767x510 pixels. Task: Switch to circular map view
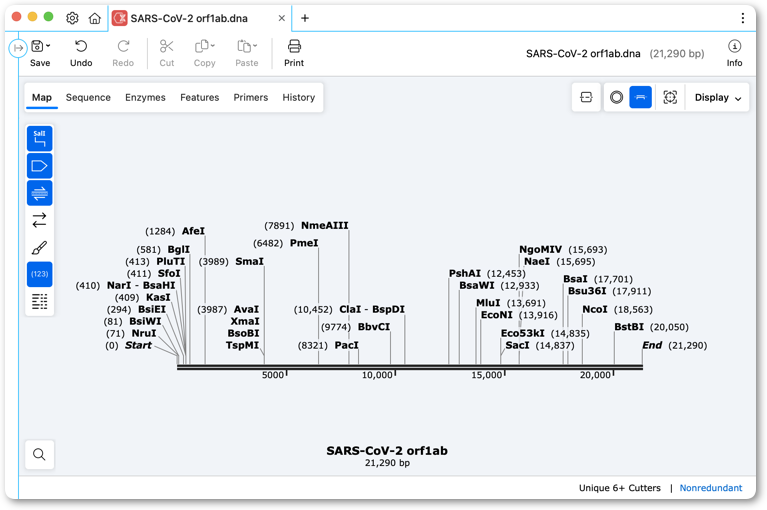pos(616,97)
